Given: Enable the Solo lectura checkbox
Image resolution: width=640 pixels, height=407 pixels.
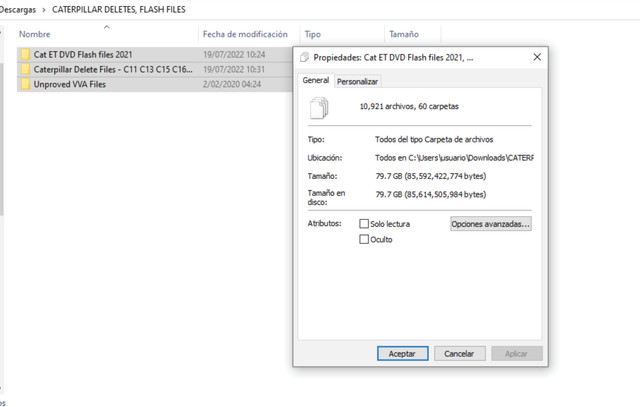Looking at the screenshot, I should [364, 224].
